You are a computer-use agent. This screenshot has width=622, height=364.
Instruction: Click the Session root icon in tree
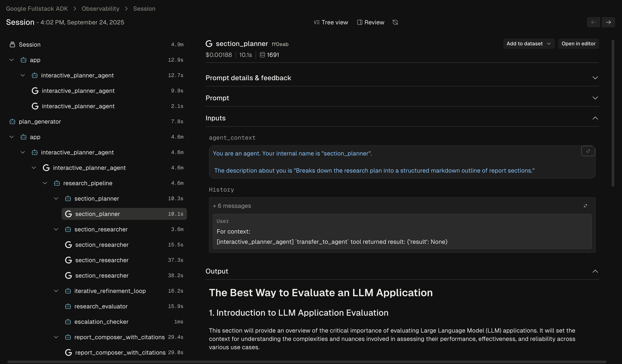tap(12, 45)
